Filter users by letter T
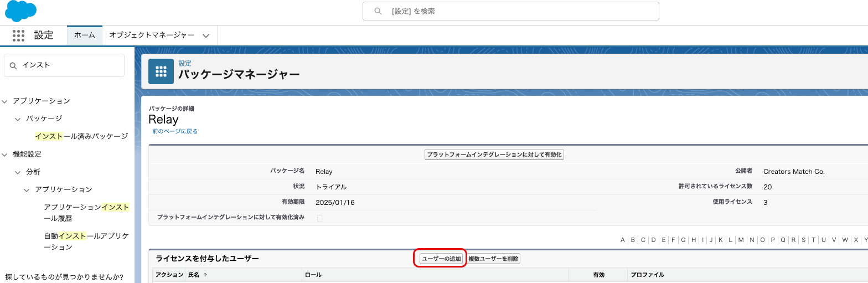868x283 pixels. [813, 240]
